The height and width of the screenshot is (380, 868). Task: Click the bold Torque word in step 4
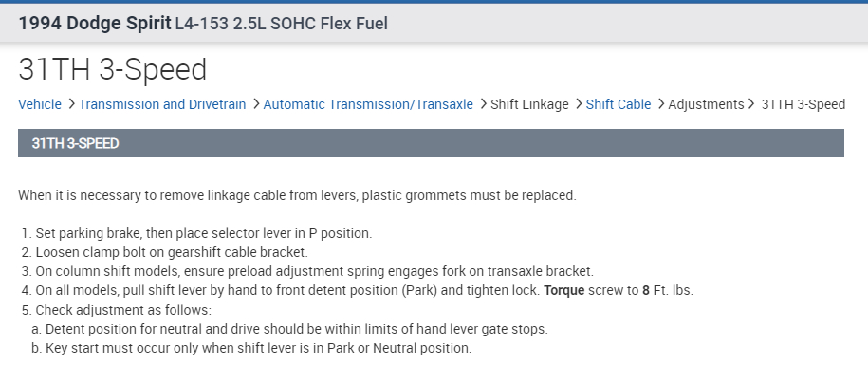565,290
